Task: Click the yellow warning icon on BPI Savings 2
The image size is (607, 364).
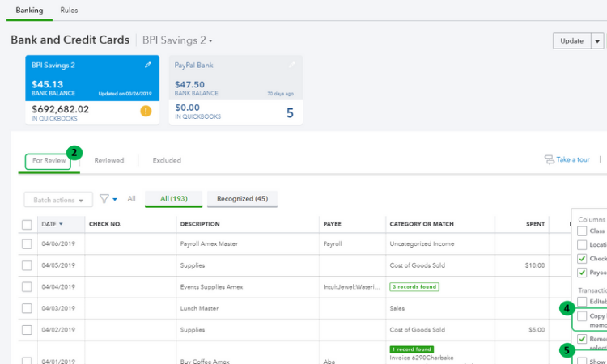Action: tap(146, 112)
